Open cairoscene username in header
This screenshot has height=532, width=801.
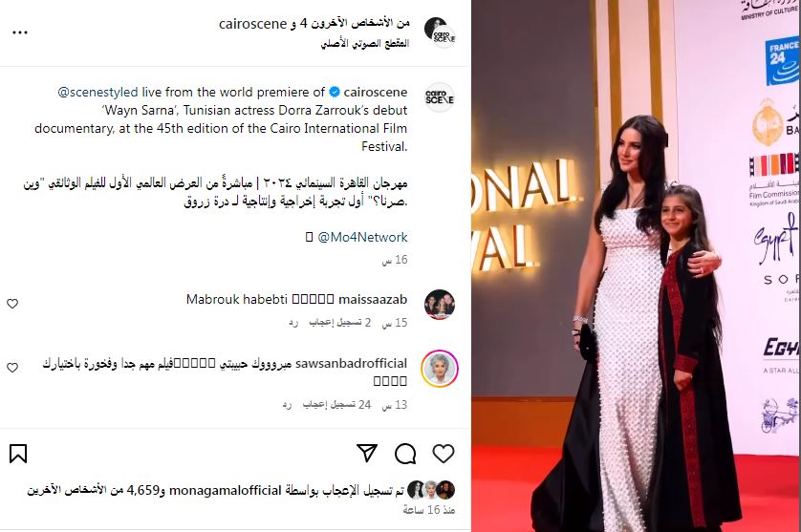[253, 24]
